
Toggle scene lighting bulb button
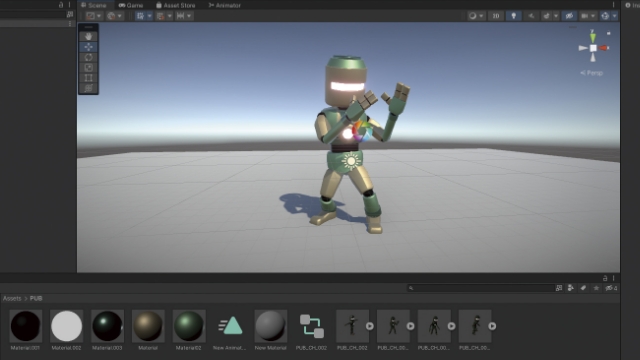tap(513, 16)
